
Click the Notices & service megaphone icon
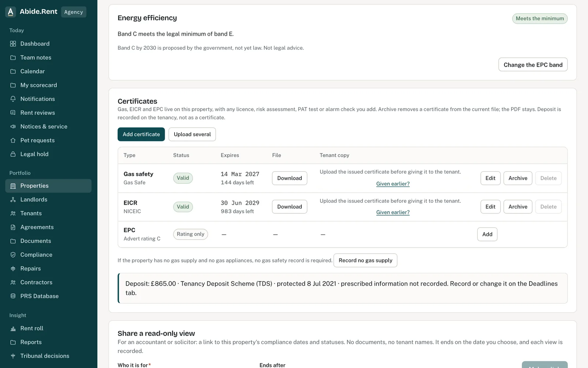13,127
